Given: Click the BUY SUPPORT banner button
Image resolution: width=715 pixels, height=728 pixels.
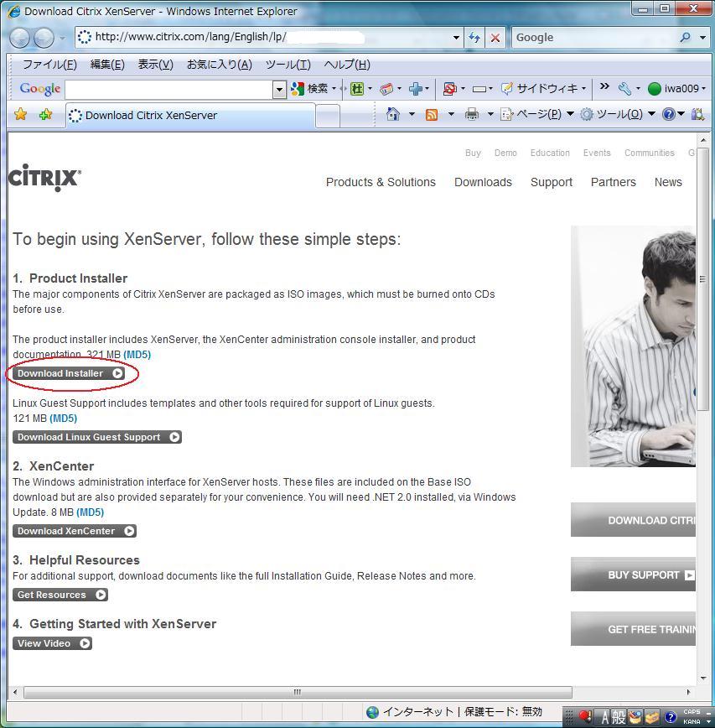Looking at the screenshot, I should pos(634,575).
